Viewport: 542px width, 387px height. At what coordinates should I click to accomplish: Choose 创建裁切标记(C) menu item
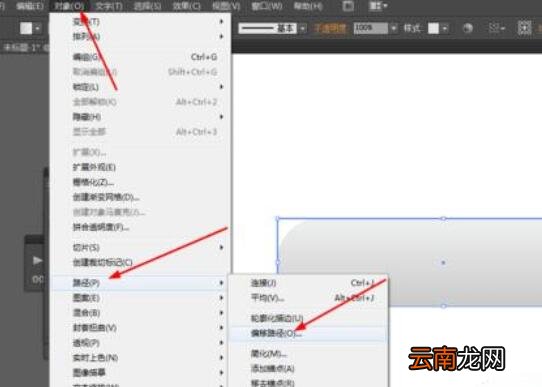[140, 263]
